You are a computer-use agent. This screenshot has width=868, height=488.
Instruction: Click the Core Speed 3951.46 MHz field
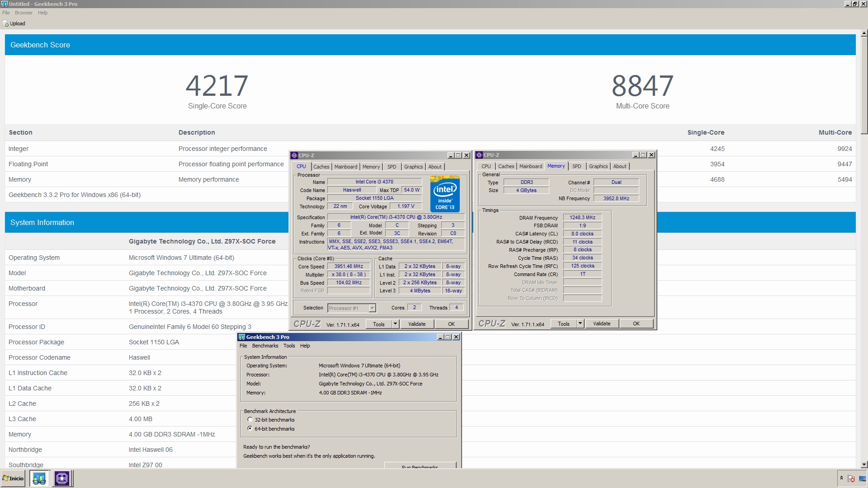[x=349, y=266]
